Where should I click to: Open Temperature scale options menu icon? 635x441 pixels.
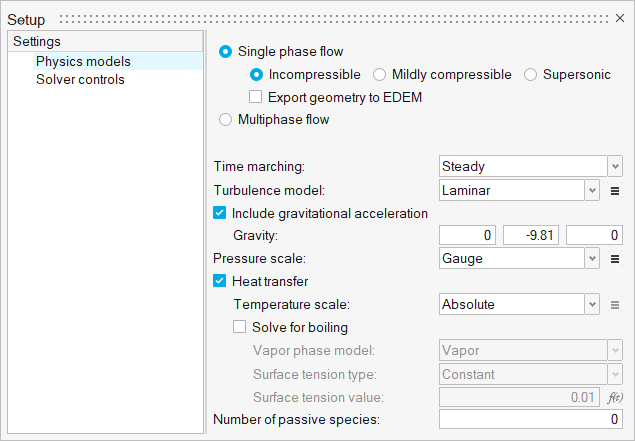[616, 305]
